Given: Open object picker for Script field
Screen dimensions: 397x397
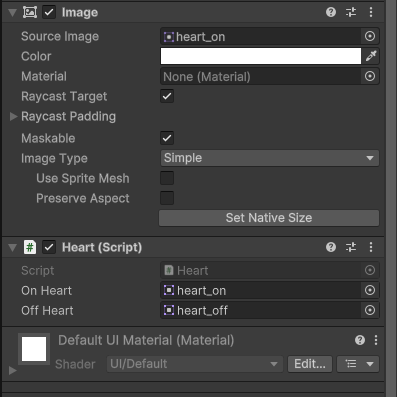Looking at the screenshot, I should (370, 270).
